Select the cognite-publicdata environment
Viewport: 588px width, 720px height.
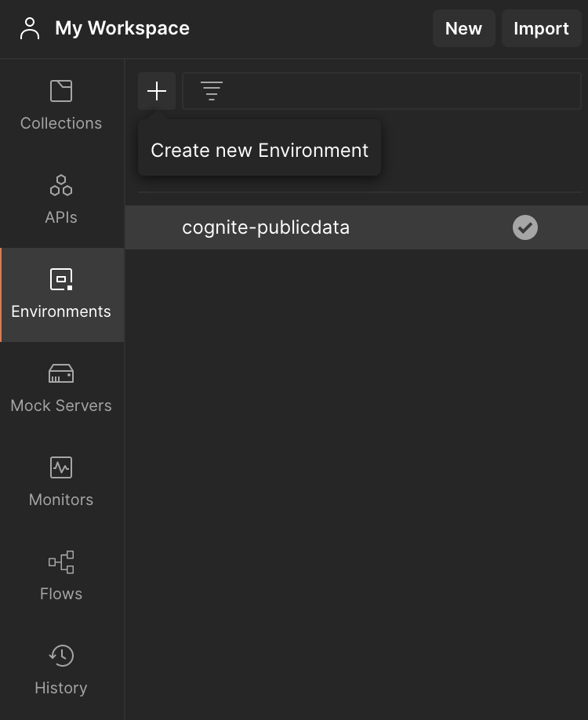point(357,227)
